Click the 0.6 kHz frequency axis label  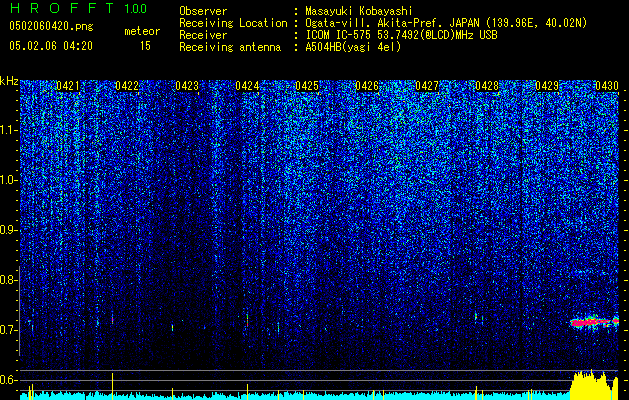[8, 380]
